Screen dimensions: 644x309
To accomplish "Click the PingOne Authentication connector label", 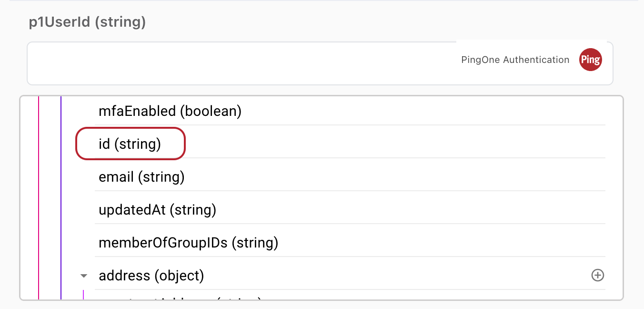I will click(x=515, y=60).
